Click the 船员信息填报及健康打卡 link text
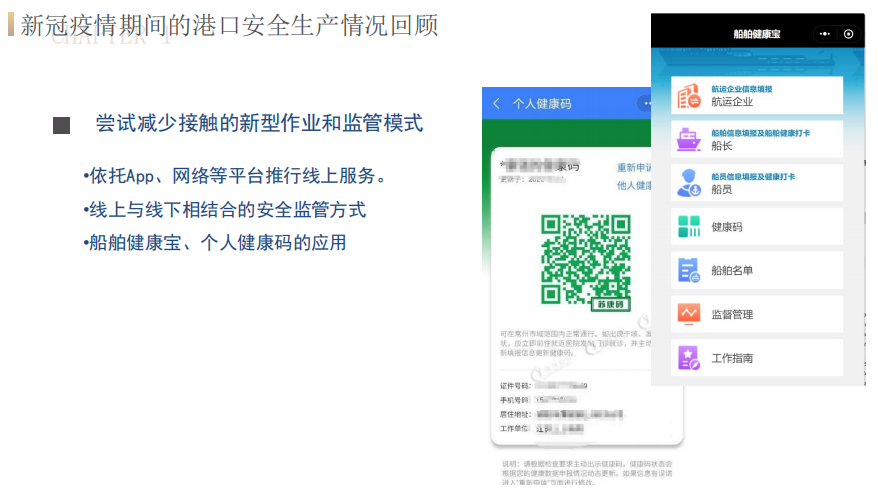Image resolution: width=878 pixels, height=496 pixels. [x=753, y=177]
